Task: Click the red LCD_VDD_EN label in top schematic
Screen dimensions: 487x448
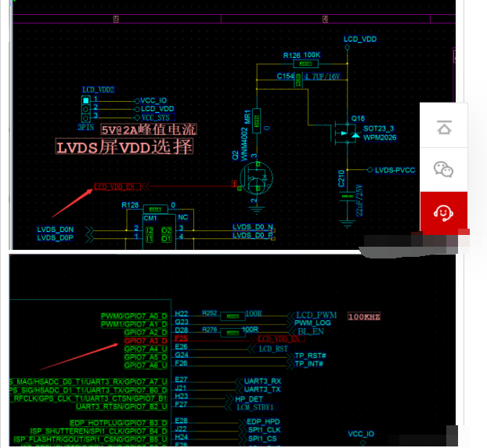Action: click(x=118, y=186)
